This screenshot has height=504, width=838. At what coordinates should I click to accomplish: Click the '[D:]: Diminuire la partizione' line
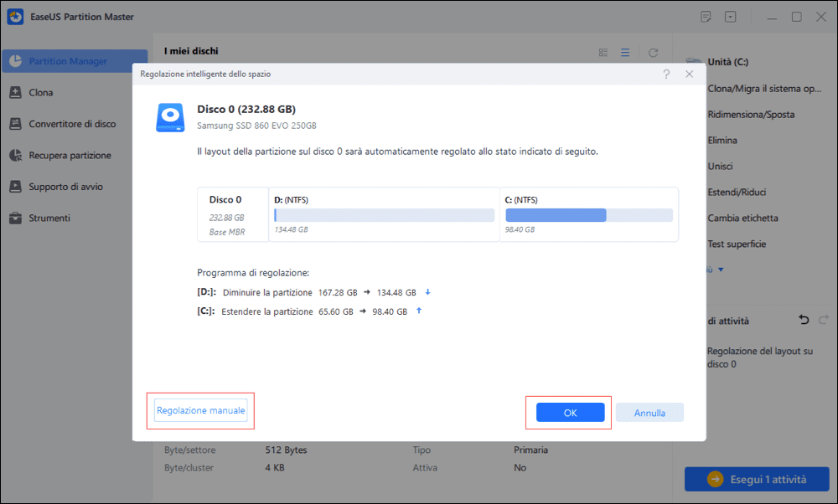point(313,292)
